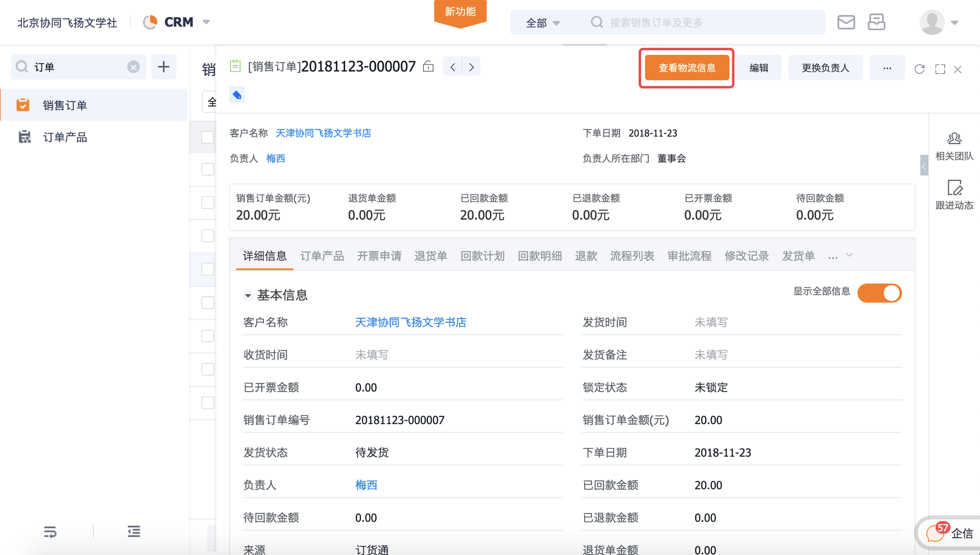This screenshot has width=980, height=555.
Task: Select 订单产品 in sidebar
Action: point(94,138)
